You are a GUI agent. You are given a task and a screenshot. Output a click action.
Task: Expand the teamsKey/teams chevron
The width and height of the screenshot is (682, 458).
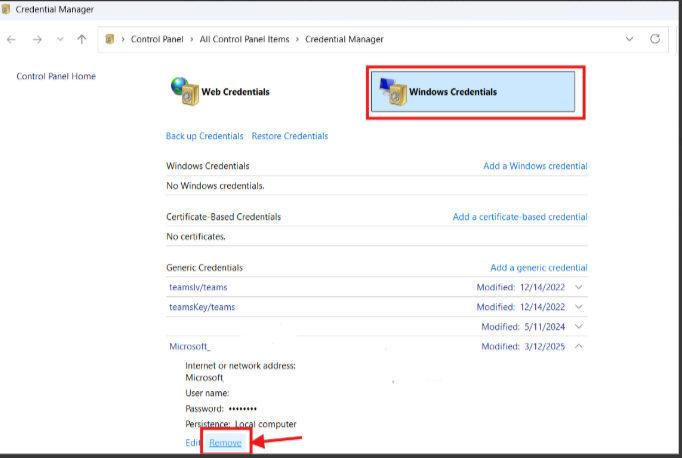tap(578, 307)
